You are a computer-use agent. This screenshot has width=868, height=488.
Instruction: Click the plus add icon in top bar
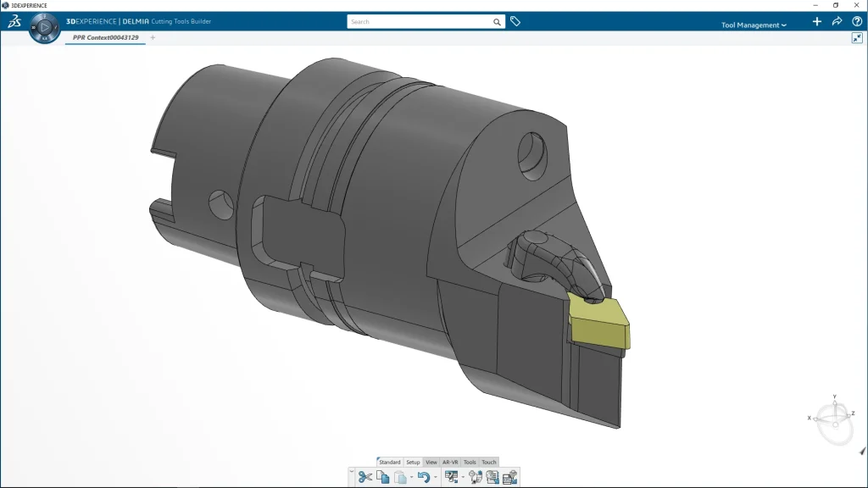pos(817,21)
